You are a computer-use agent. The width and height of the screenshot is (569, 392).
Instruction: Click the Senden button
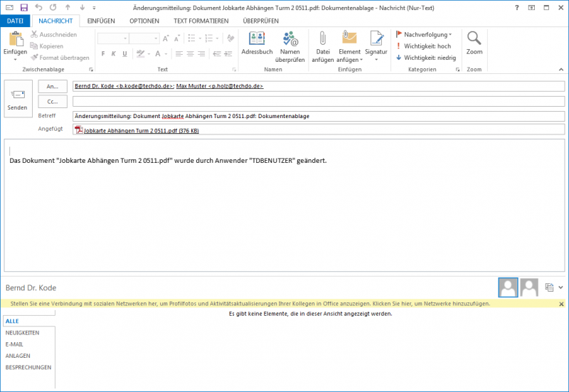(18, 99)
